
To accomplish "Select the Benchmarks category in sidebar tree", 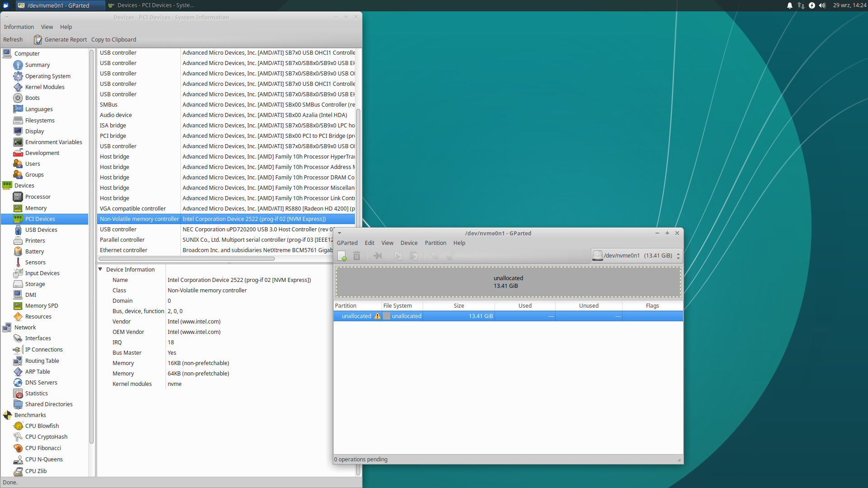I will (x=30, y=415).
